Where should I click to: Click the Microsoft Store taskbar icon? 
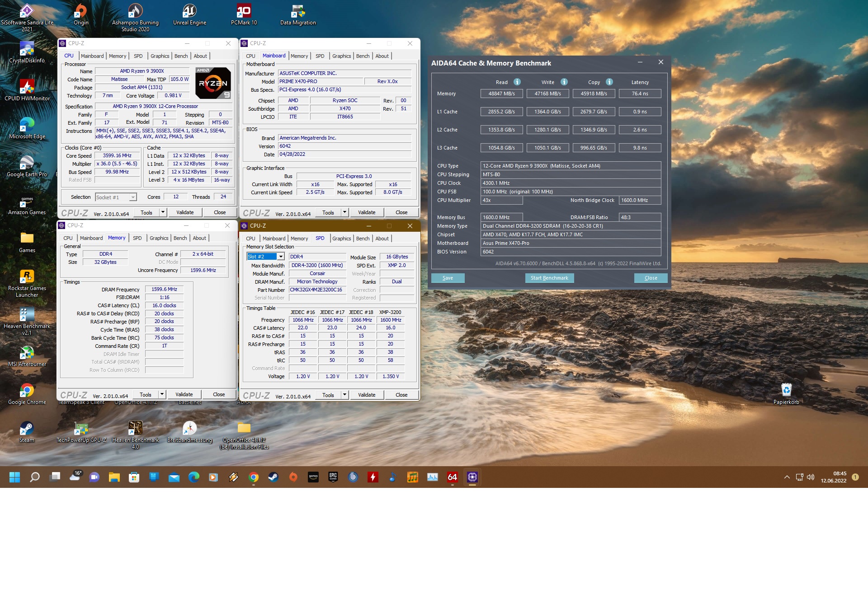[134, 477]
